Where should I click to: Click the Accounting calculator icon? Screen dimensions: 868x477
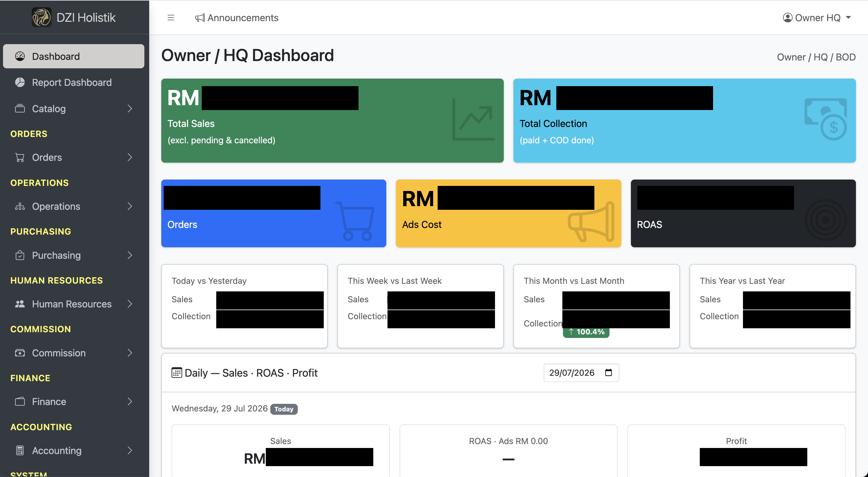tap(20, 450)
